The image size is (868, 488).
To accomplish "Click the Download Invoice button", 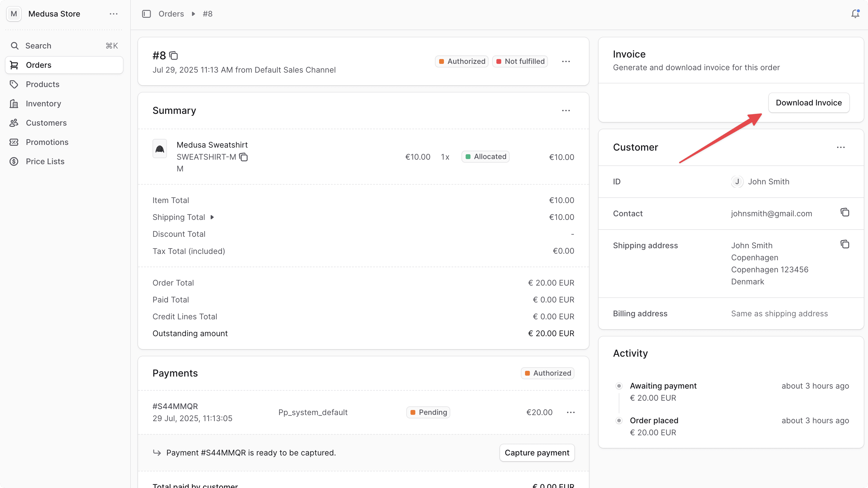I will coord(809,103).
